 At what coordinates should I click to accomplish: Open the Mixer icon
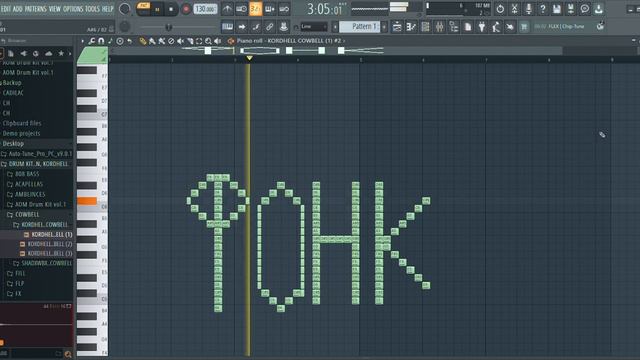coord(440,27)
